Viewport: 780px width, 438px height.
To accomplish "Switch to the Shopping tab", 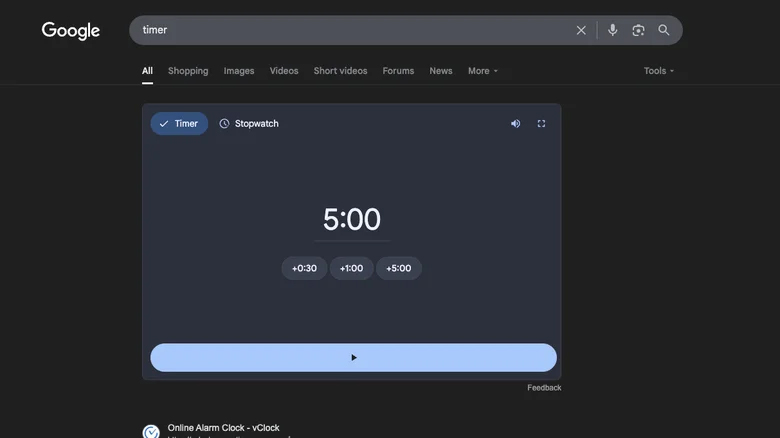I will (x=188, y=71).
